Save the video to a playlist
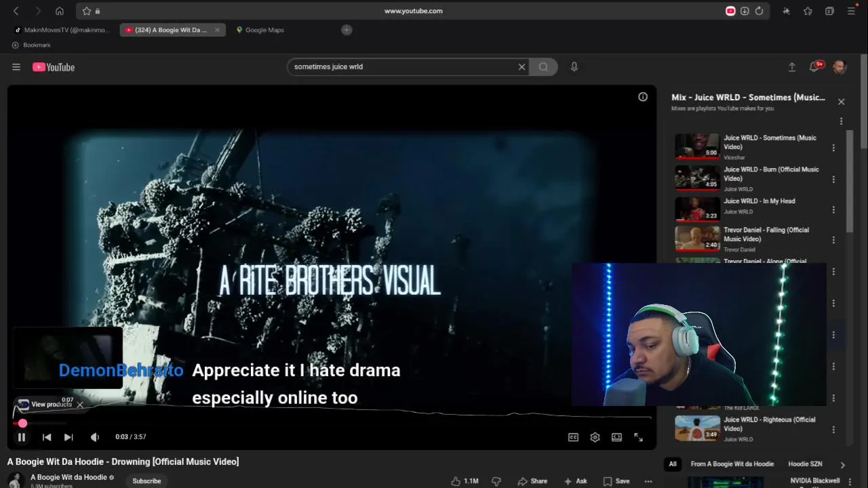This screenshot has width=868, height=488. tap(616, 481)
